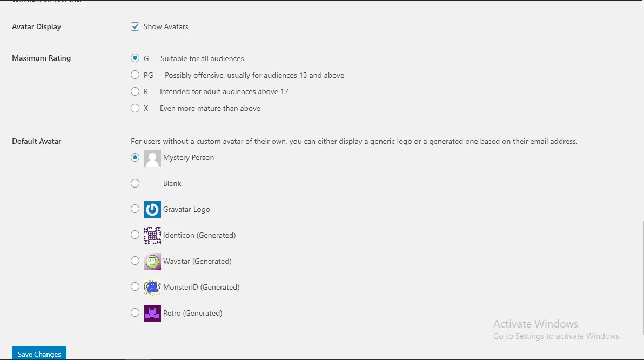Pick the Gravatar Logo radio button
Image resolution: width=644 pixels, height=360 pixels.
click(x=135, y=209)
